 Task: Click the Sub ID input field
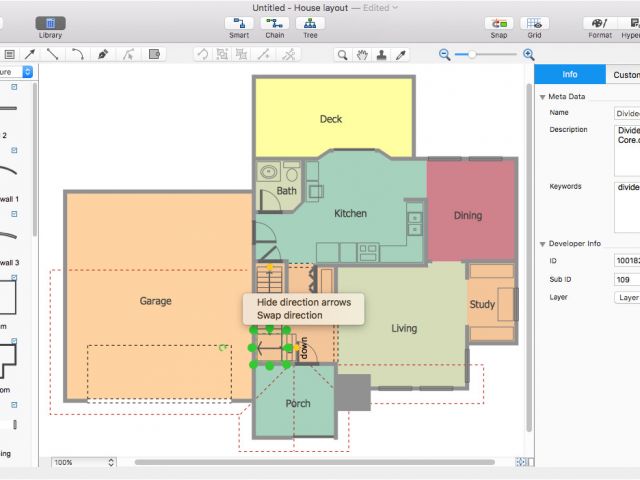point(626,279)
